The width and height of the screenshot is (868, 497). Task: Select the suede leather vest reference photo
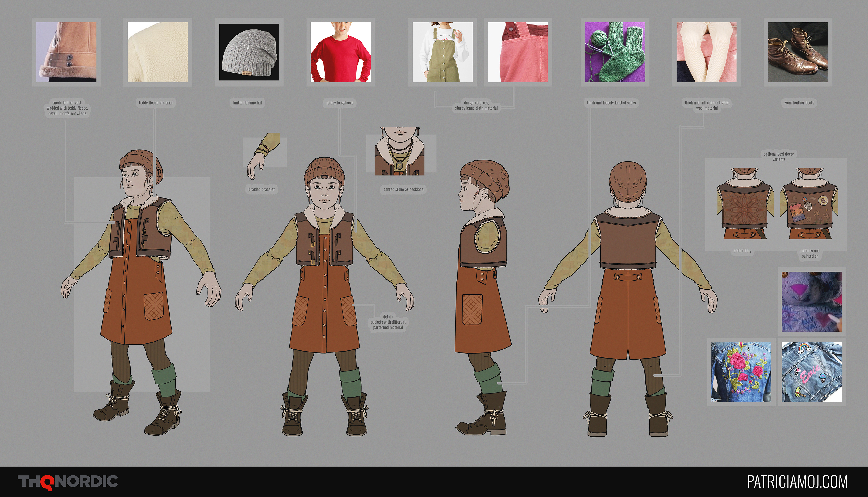pyautogui.click(x=66, y=52)
